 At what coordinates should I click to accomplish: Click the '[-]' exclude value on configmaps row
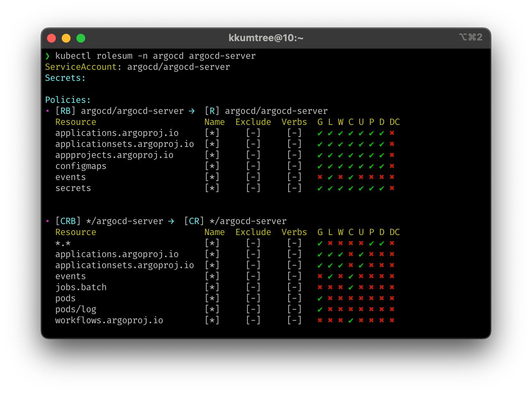pyautogui.click(x=253, y=166)
